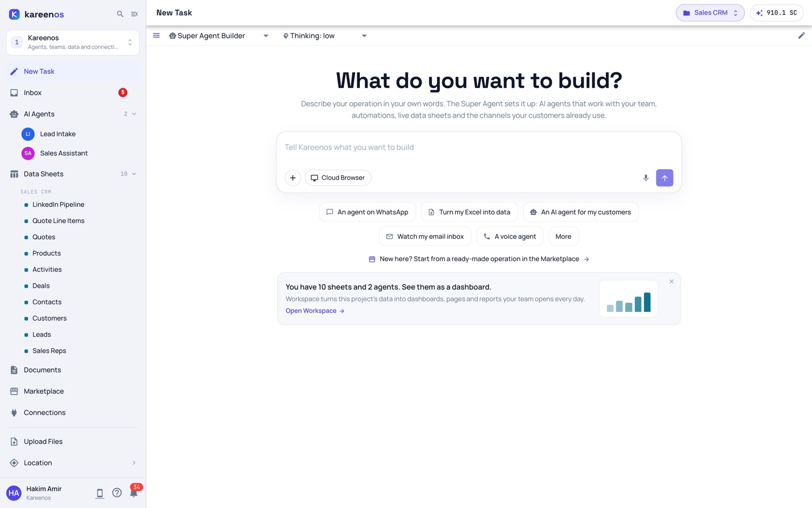Choose 'An agent on WhatsApp' suggestion
Screen dimensions: 812x508
[367, 212]
